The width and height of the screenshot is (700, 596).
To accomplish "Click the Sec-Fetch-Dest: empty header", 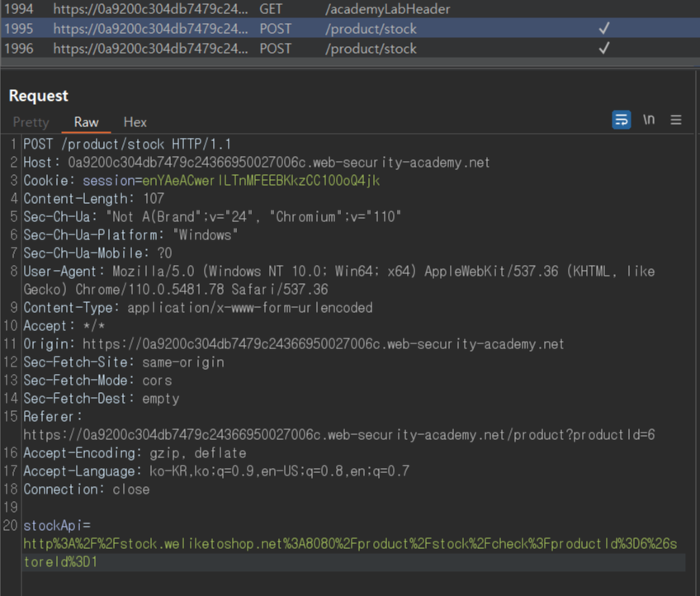I will (102, 399).
